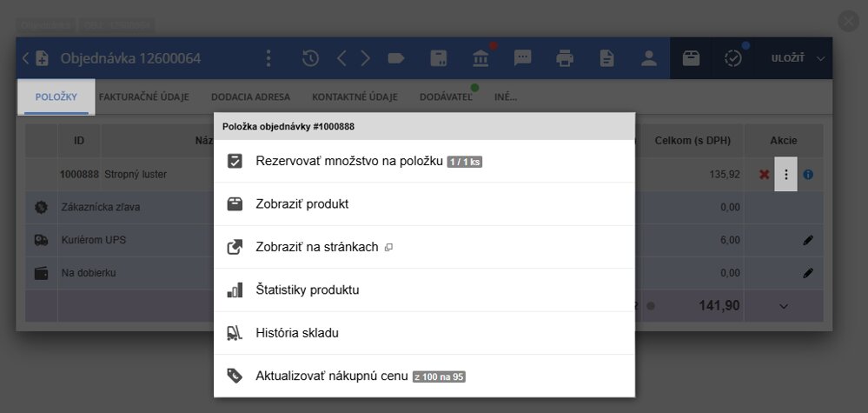Click the Objednávka 12600064 title
The height and width of the screenshot is (413, 868).
click(x=130, y=58)
